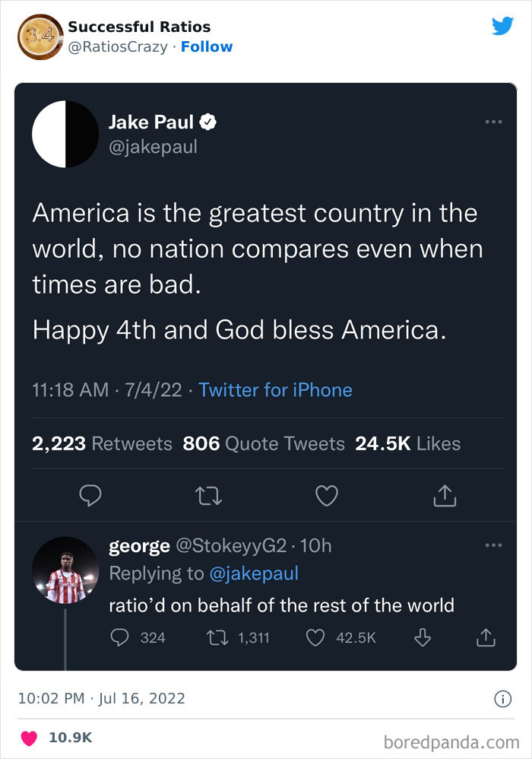Click the downvote arrow on george's reply
This screenshot has height=759, width=532.
pos(423,637)
